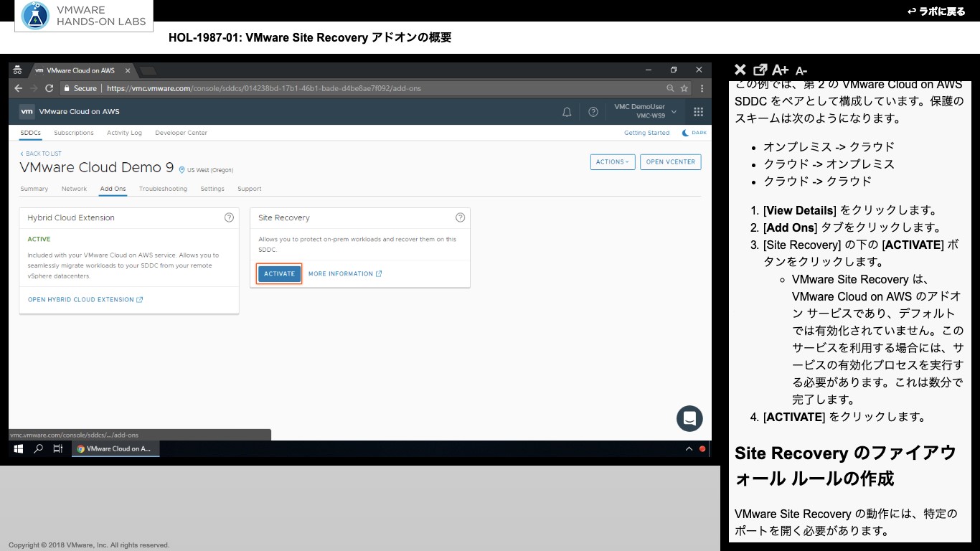Click the zoom magnifier icon in address bar
The width and height of the screenshot is (980, 551).
(670, 88)
